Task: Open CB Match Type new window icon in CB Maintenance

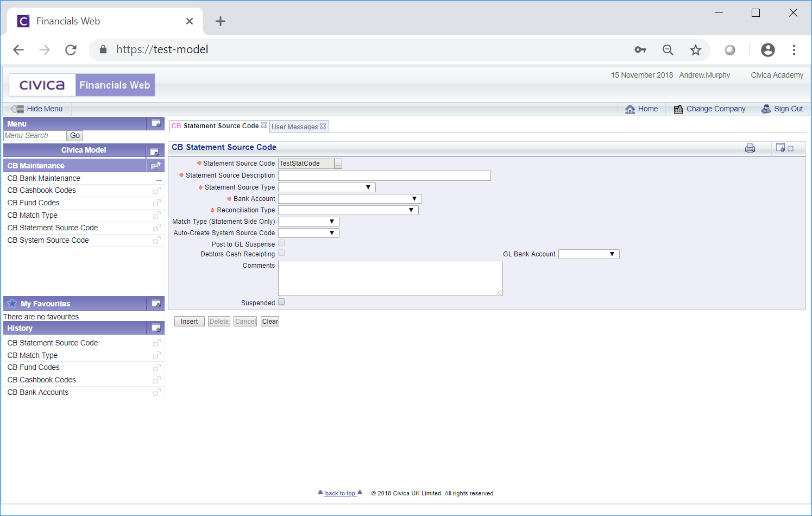Action: tap(157, 216)
